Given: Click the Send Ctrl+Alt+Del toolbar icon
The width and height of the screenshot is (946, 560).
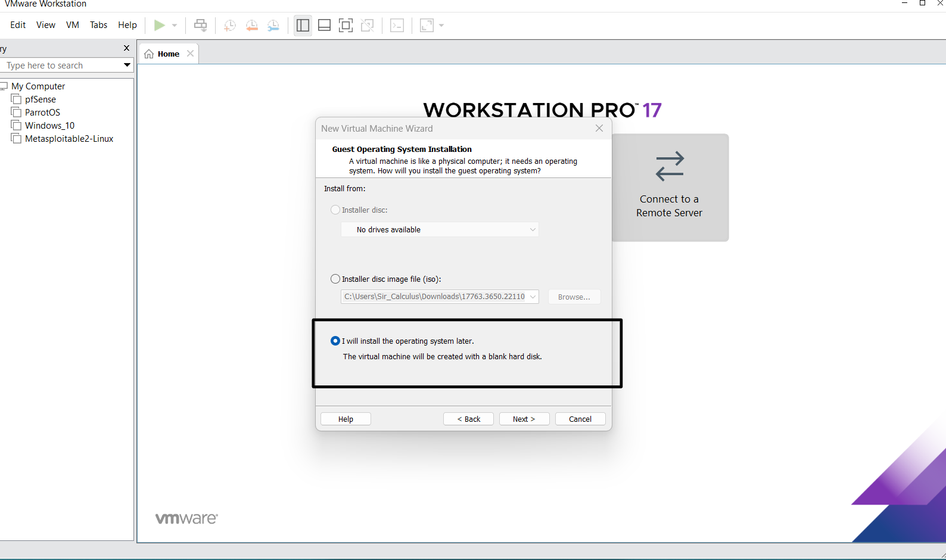Looking at the screenshot, I should pos(201,25).
